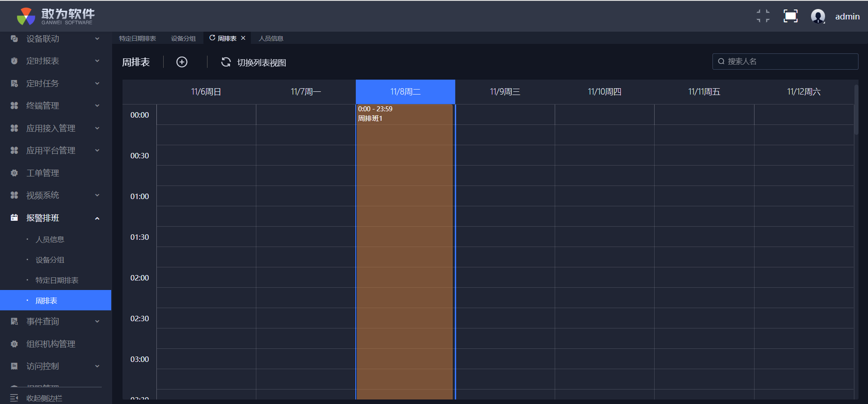Click the 工单管理 gear icon in sidebar
The height and width of the screenshot is (404, 868).
coord(14,173)
